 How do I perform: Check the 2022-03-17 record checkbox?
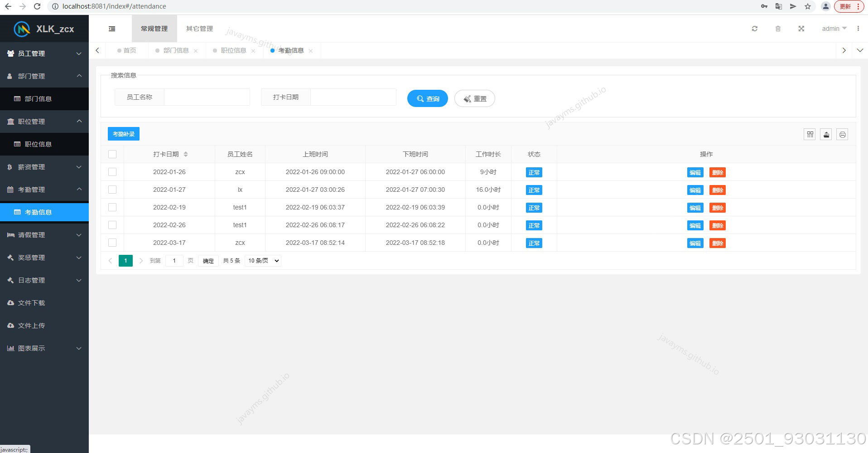click(112, 243)
